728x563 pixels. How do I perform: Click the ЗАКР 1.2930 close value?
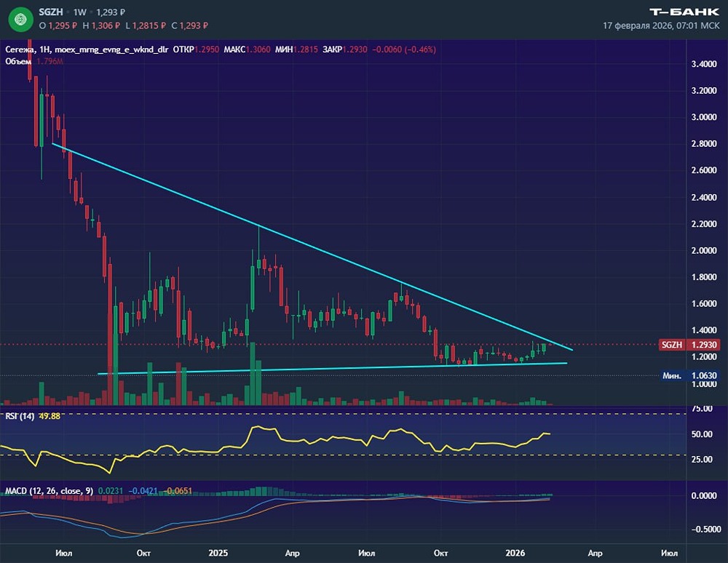click(345, 49)
